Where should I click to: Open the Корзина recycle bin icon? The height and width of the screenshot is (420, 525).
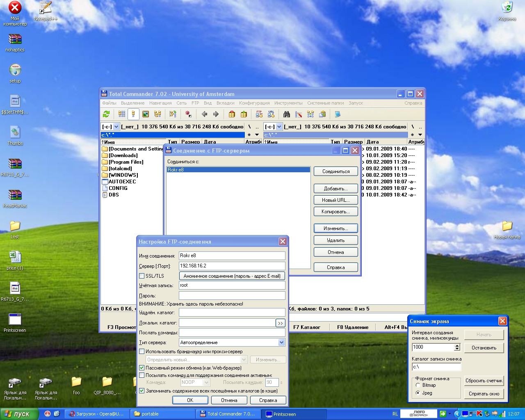[x=507, y=11]
